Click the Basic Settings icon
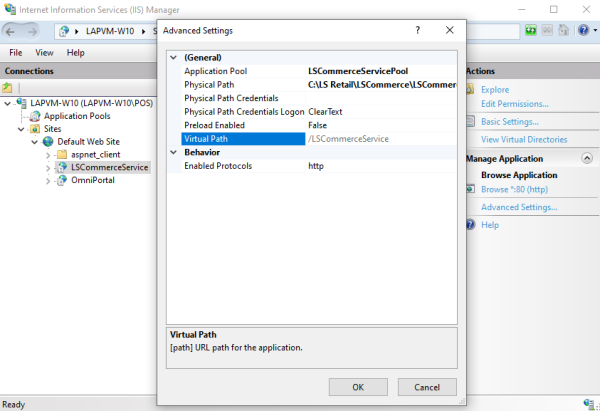Image resolution: width=600 pixels, height=411 pixels. pyautogui.click(x=470, y=122)
